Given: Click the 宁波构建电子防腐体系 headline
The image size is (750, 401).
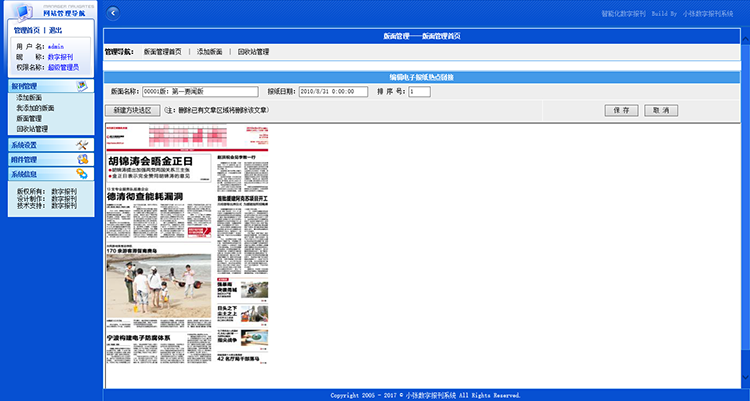Looking at the screenshot, I should coord(138,338).
